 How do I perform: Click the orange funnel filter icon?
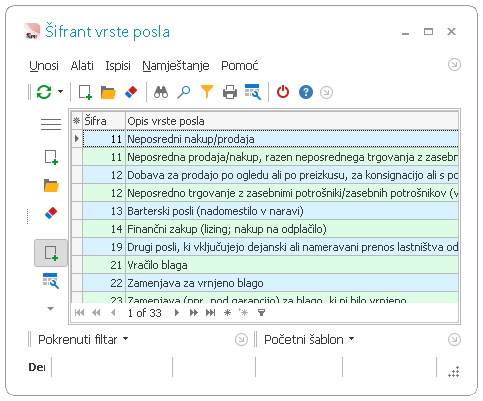207,92
